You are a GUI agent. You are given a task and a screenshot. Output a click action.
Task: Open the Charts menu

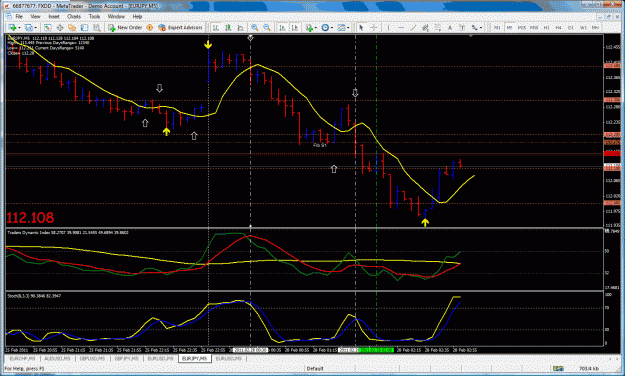click(74, 17)
